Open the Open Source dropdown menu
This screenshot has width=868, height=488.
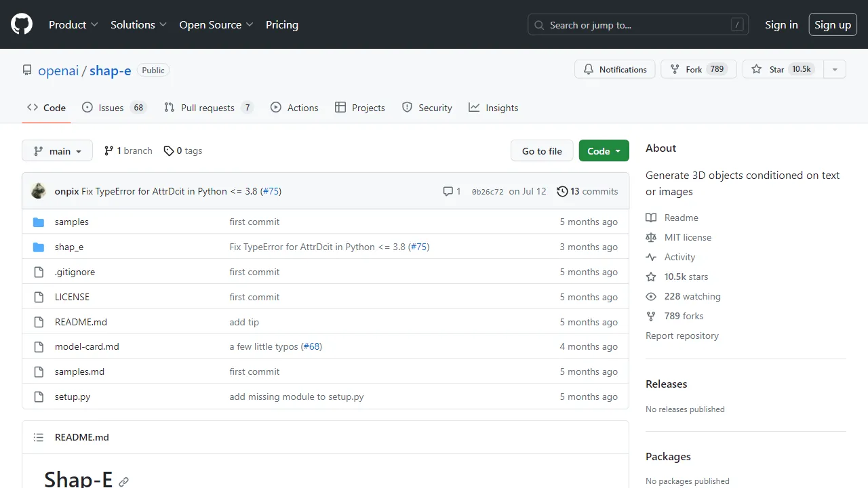[x=216, y=24]
